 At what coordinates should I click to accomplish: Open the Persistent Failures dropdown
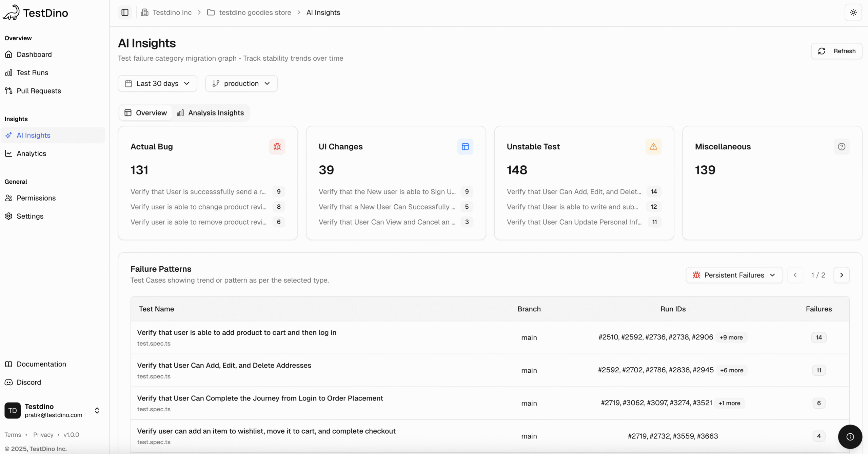coord(734,275)
